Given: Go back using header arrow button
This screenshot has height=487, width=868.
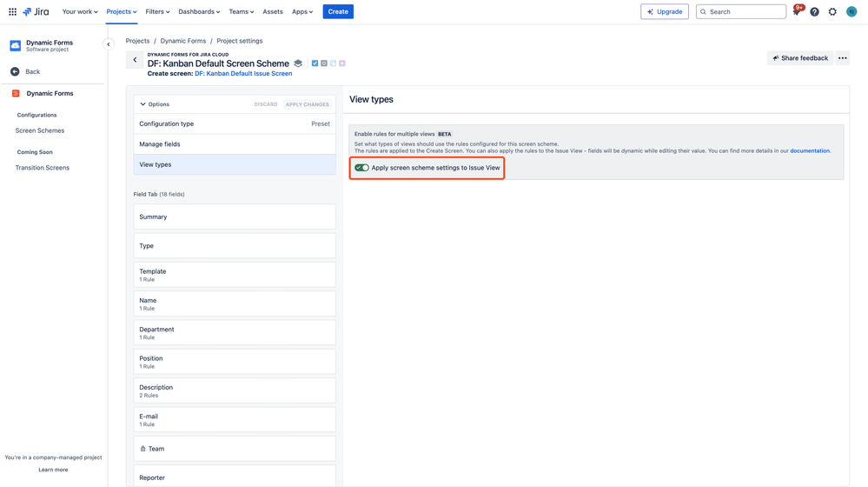Looking at the screenshot, I should point(135,60).
